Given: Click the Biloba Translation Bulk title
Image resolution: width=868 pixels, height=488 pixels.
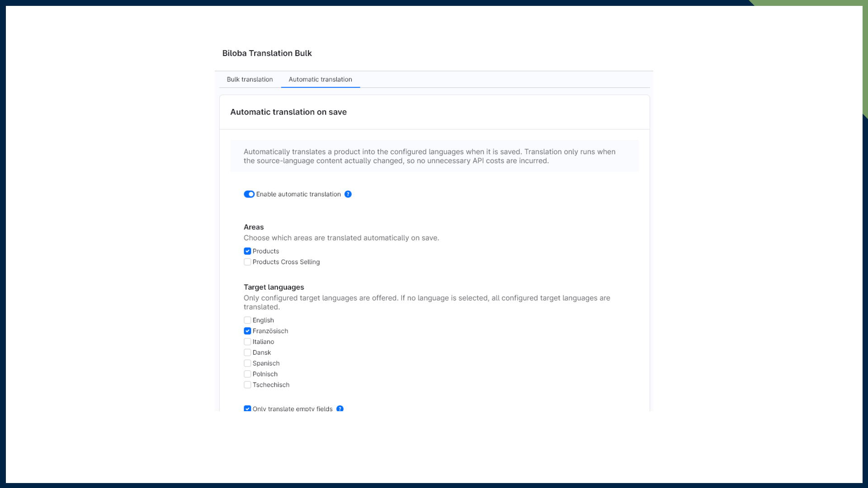Looking at the screenshot, I should tap(267, 53).
